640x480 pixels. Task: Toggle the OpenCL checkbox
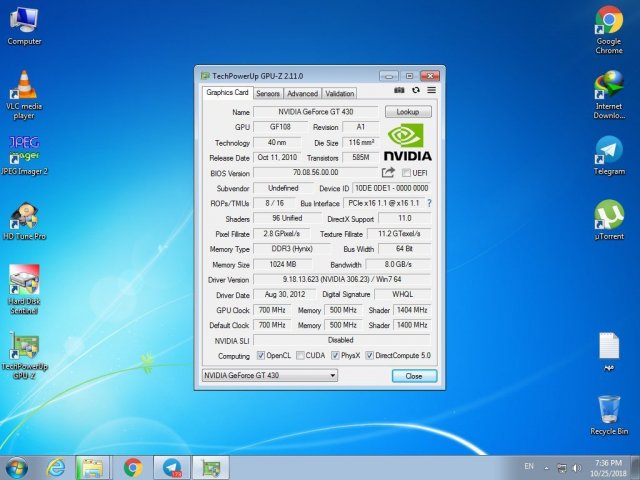262,356
